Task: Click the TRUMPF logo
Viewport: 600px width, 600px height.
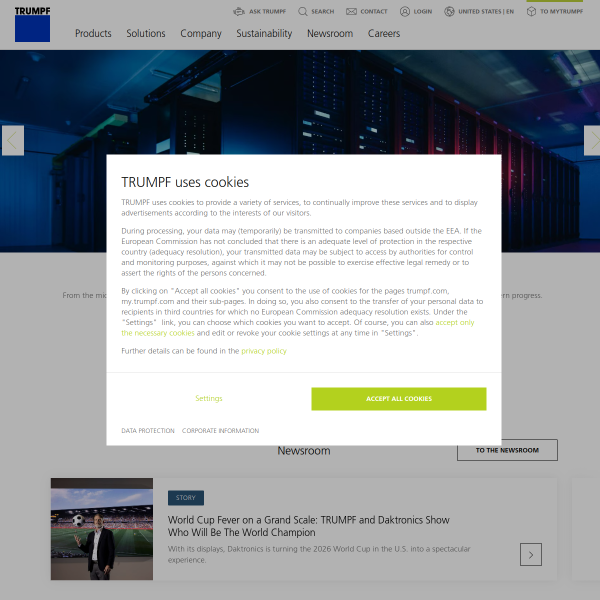Action: (x=33, y=24)
